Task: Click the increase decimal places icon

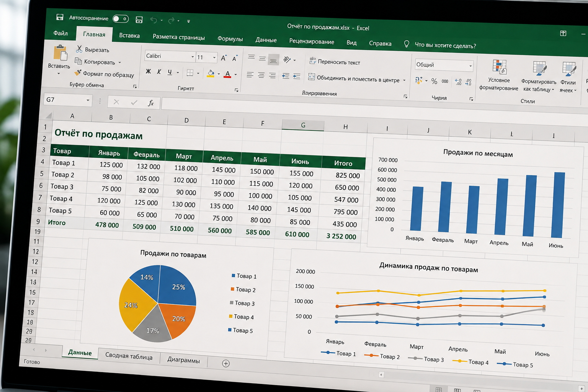Action: (x=458, y=82)
